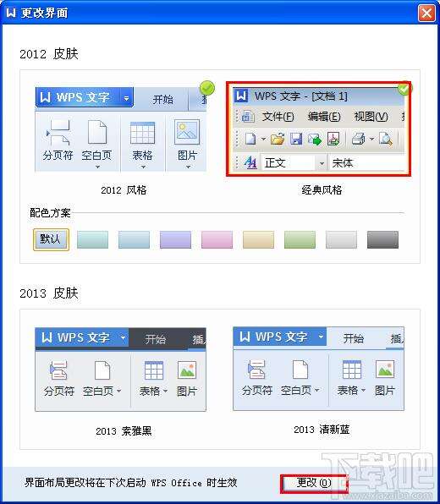Expand WPS 文字 dropdown in 2012 风格 preview
The height and width of the screenshot is (504, 440).
click(127, 98)
